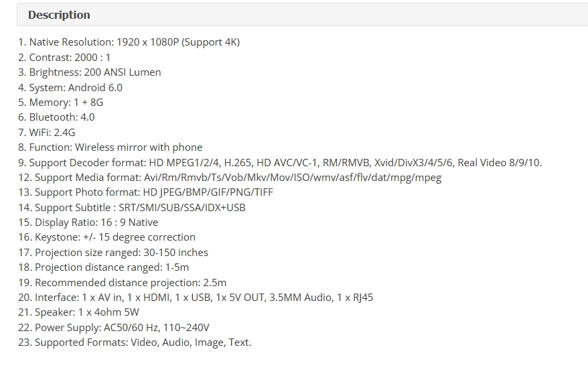The image size is (588, 374).
Task: Select the Interface AV in HDMI line
Action: (x=196, y=298)
